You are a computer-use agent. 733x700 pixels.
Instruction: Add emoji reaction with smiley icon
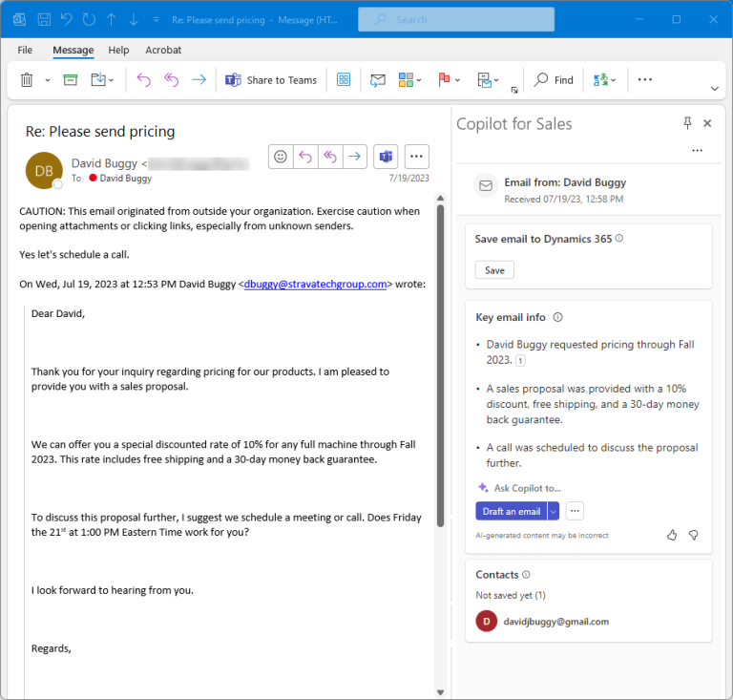click(x=281, y=157)
